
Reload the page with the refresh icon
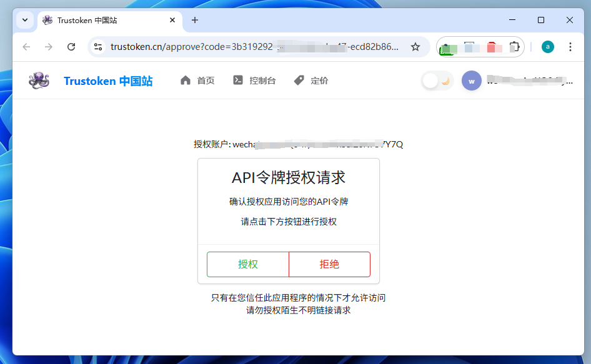pos(71,47)
